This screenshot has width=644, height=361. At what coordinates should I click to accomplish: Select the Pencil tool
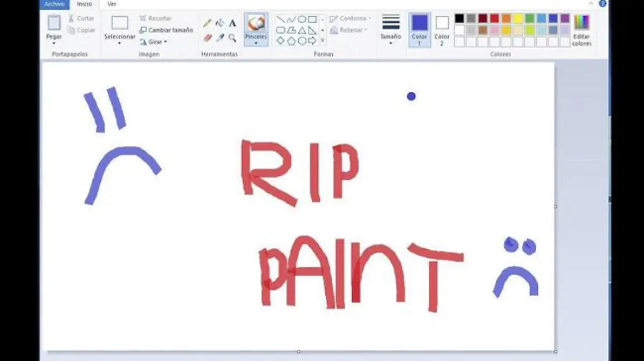point(207,23)
